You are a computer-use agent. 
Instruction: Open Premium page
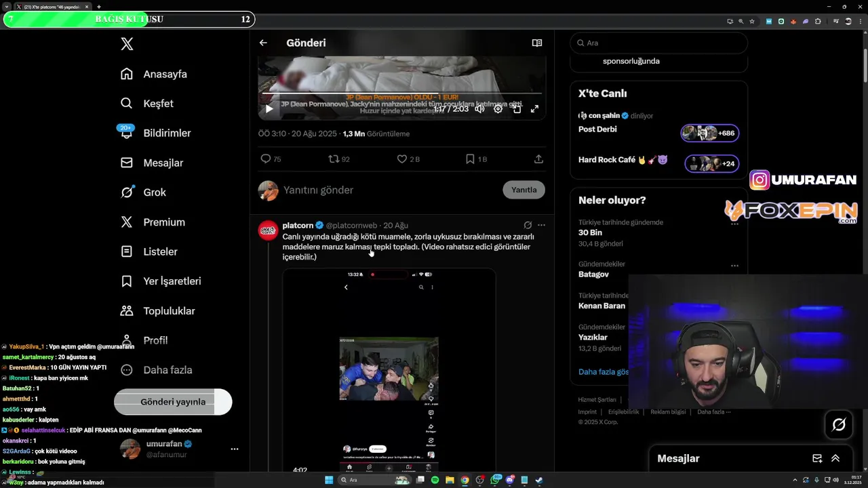coord(152,222)
